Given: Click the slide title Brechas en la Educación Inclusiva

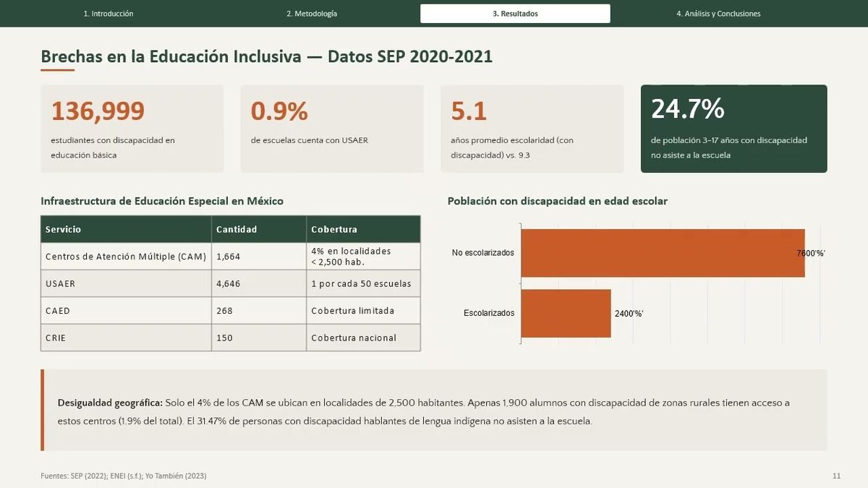Looking at the screenshot, I should tap(266, 56).
